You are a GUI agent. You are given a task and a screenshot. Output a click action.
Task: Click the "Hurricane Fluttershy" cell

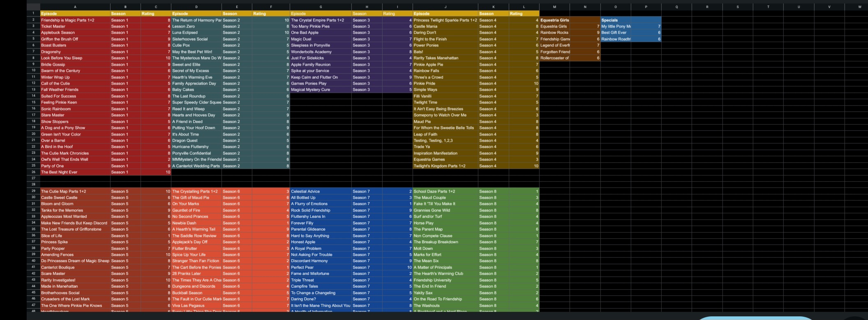[196, 147]
